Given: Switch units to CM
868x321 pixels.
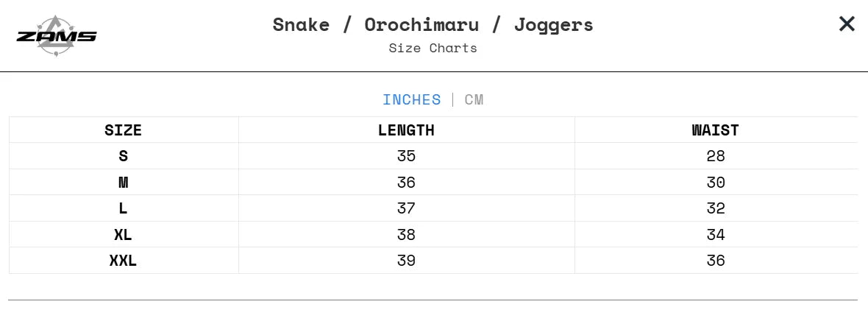Looking at the screenshot, I should coord(474,100).
